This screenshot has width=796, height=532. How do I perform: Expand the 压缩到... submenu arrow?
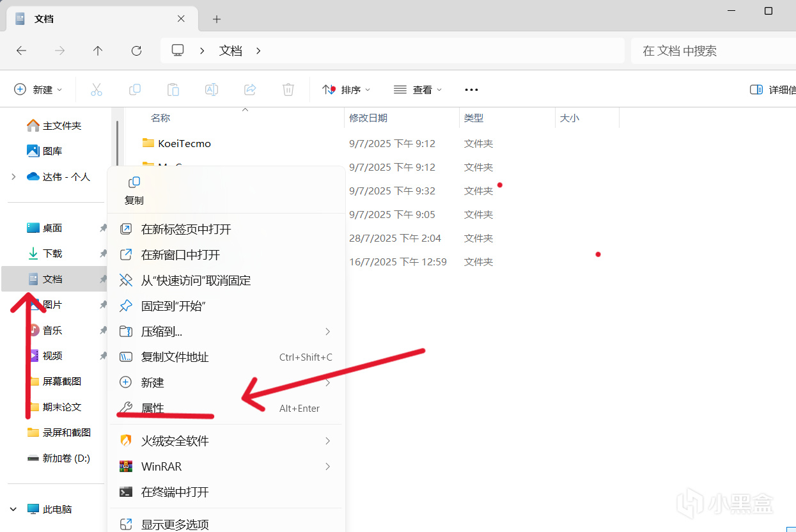click(x=327, y=331)
